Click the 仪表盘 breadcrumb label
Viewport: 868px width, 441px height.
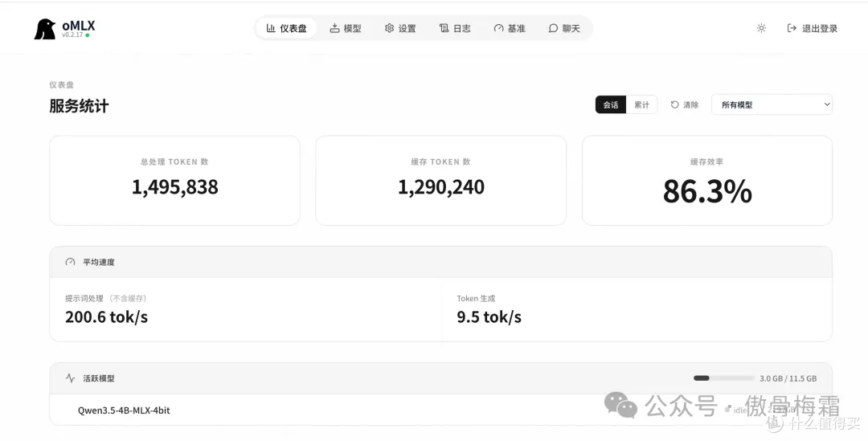(x=61, y=84)
